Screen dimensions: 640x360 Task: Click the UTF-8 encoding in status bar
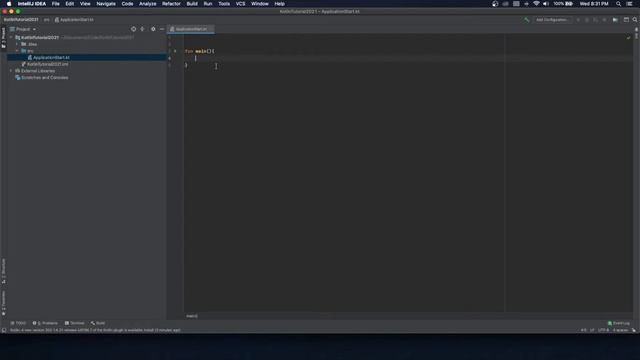(603, 330)
